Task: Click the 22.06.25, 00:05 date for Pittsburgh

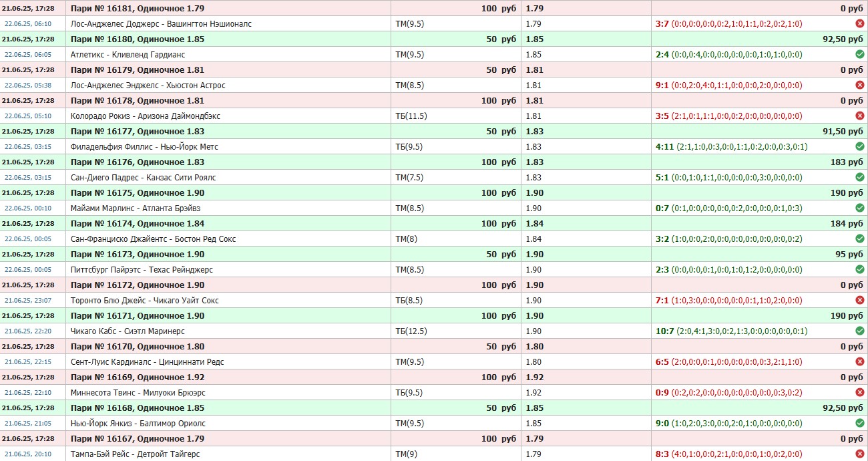Action: point(28,270)
